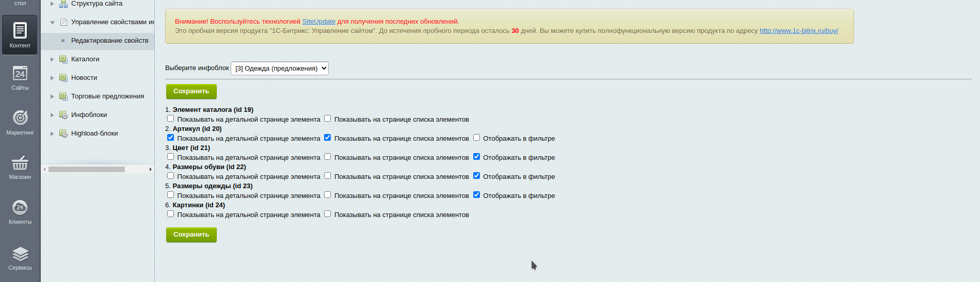This screenshot has height=282, width=980.
Task: Enable list page display for Размеры одежды
Action: click(327, 195)
